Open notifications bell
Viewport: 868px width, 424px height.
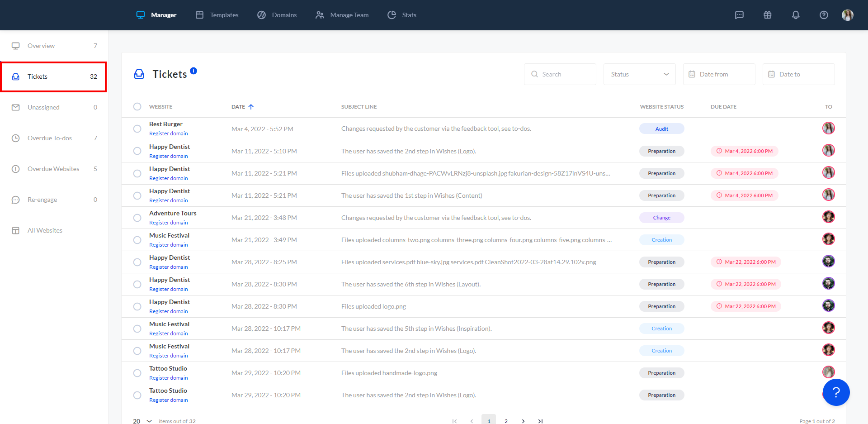click(796, 15)
